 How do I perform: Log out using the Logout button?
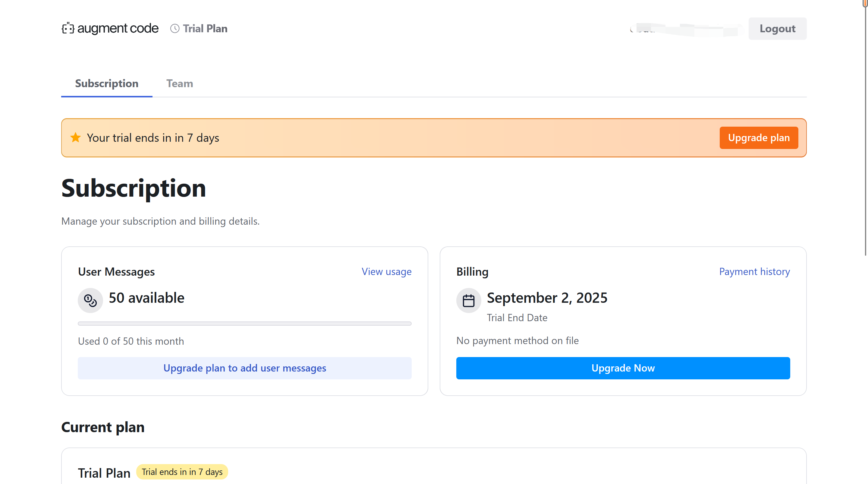pyautogui.click(x=777, y=29)
